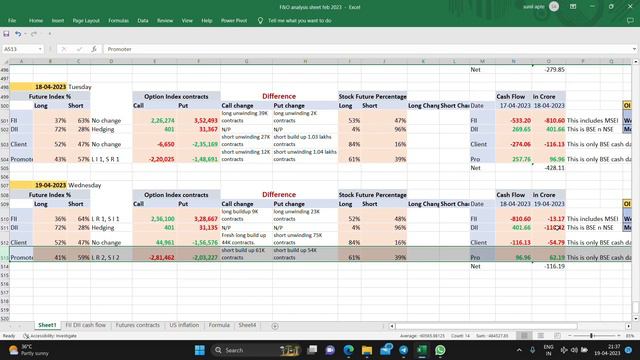The image size is (640, 360).
Task: Open the comments pane icon in ribbon
Action: click(630, 20)
